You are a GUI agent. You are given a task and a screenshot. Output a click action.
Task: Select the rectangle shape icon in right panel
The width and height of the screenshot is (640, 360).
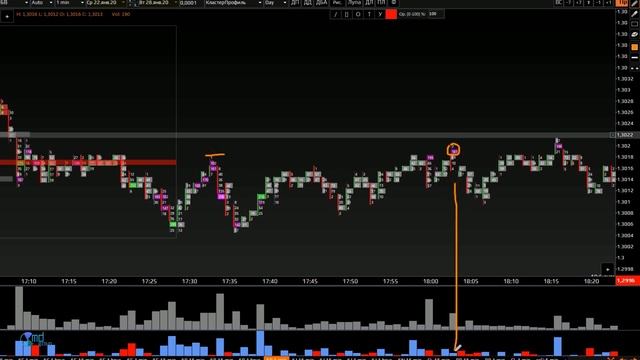click(x=634, y=24)
